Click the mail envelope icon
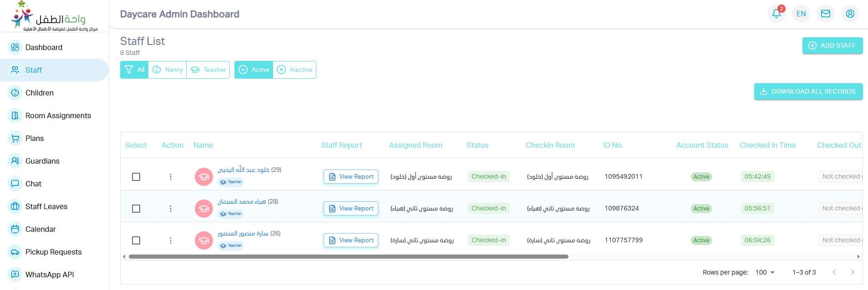Image resolution: width=868 pixels, height=290 pixels. coord(825,14)
